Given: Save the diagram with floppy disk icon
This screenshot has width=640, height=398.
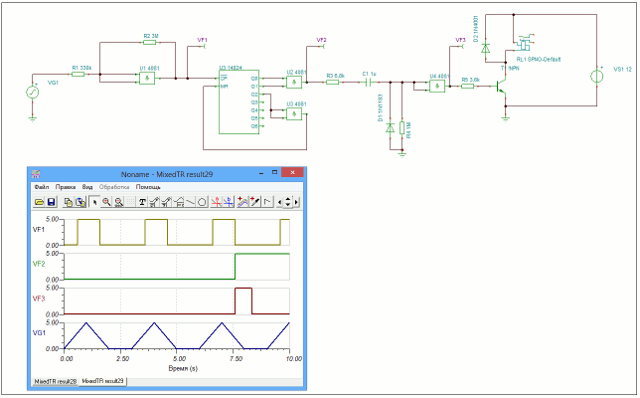Looking at the screenshot, I should click(51, 202).
